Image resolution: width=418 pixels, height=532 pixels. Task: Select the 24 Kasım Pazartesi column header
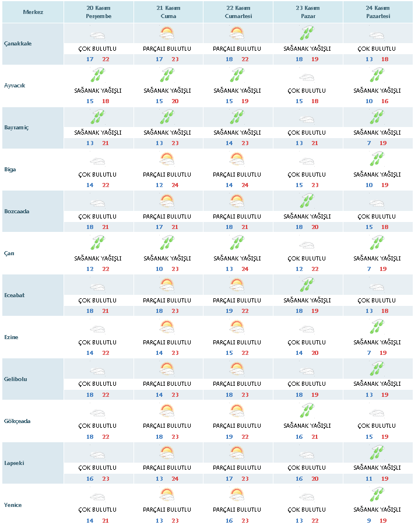pos(377,12)
